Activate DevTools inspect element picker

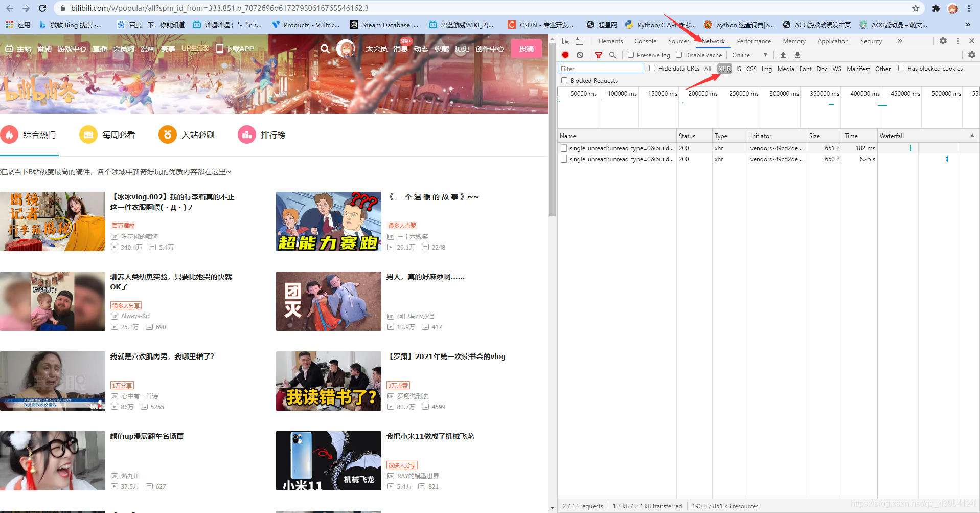pos(565,41)
